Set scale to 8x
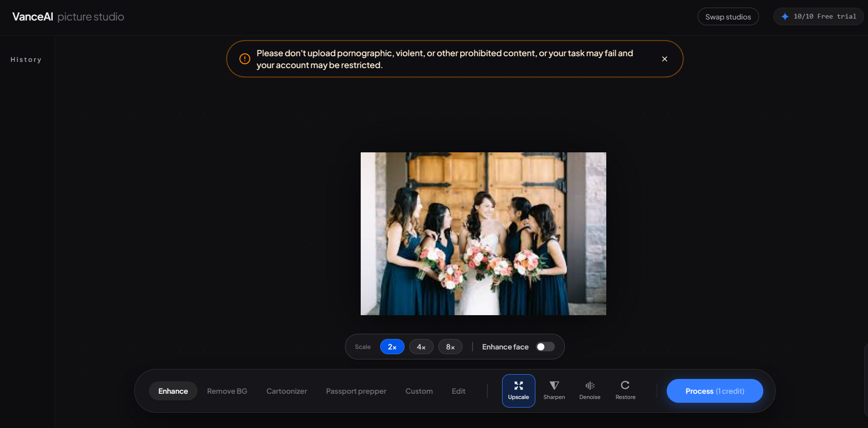This screenshot has height=428, width=868. tap(450, 347)
